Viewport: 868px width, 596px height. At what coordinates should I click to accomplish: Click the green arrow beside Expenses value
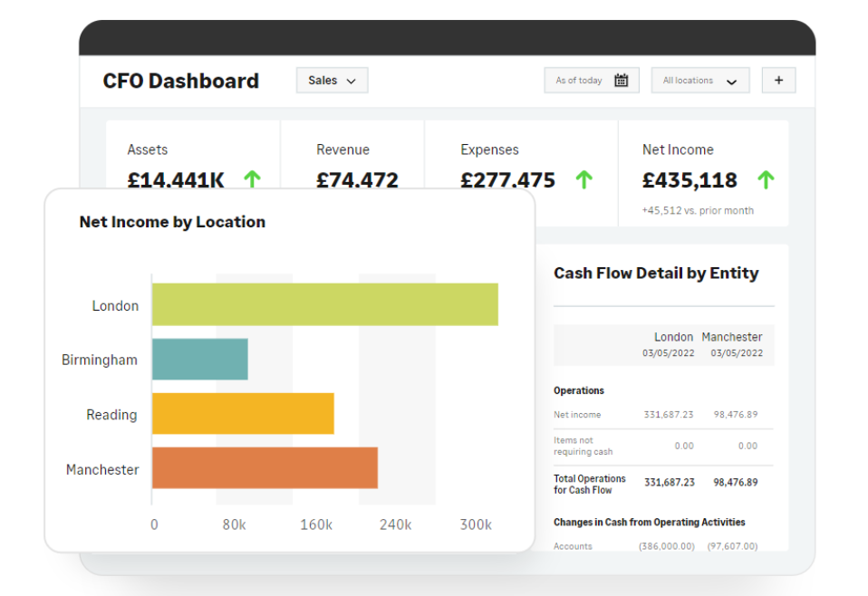coord(584,179)
